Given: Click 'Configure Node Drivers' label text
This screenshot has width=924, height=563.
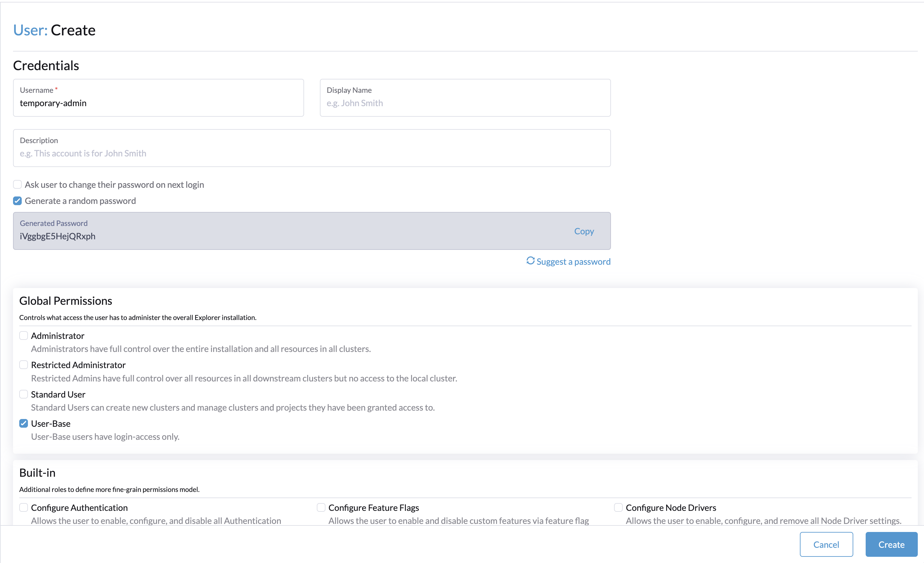Looking at the screenshot, I should coord(671,507).
